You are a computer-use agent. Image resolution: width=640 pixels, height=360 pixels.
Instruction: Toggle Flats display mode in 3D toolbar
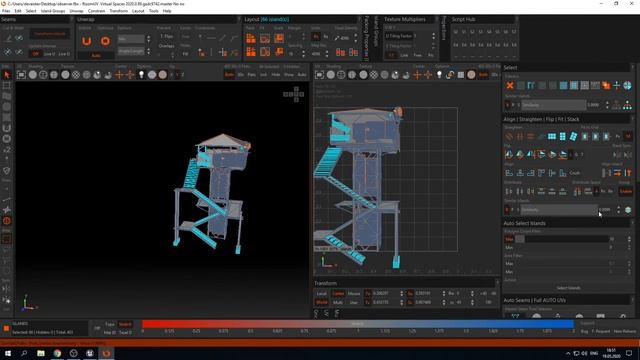(x=252, y=75)
